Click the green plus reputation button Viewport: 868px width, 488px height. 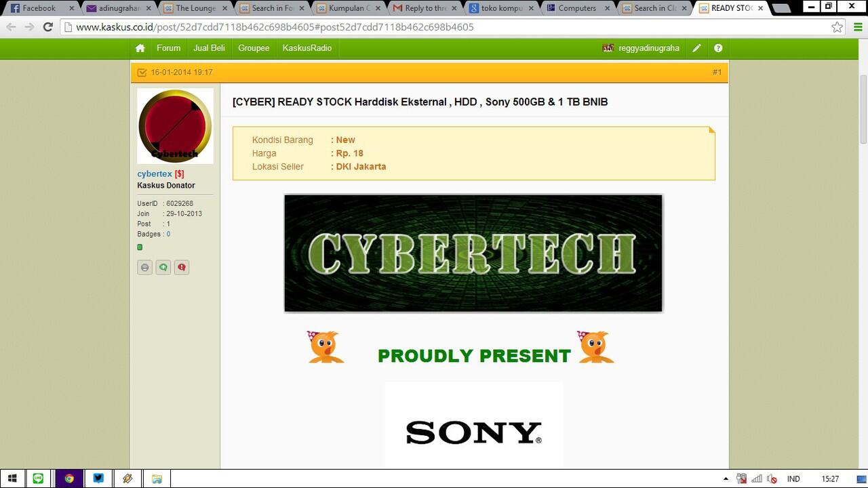point(163,268)
